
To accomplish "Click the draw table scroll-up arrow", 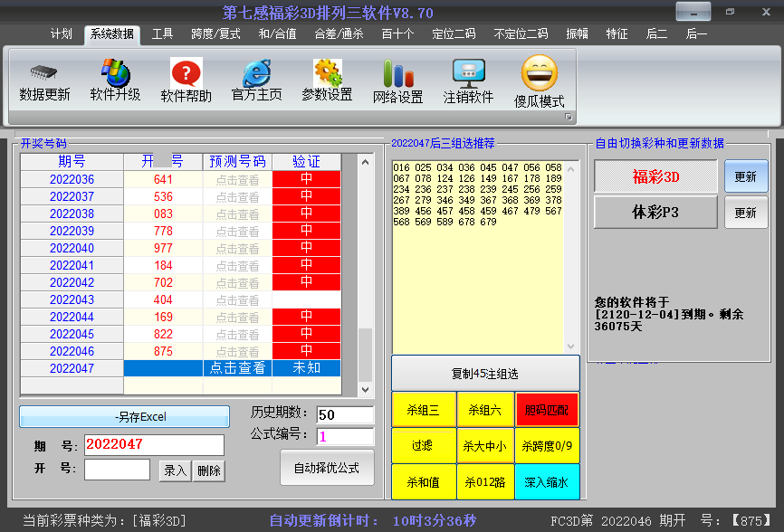I will [365, 162].
